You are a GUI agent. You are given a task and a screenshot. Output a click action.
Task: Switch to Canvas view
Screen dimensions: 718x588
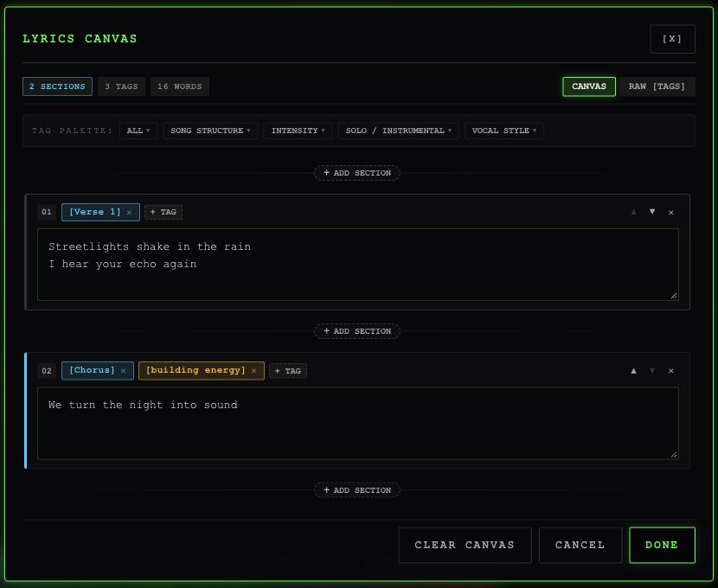(x=589, y=86)
